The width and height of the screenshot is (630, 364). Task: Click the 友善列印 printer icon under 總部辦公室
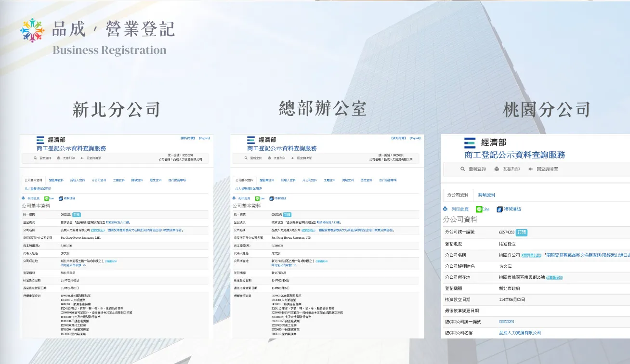pyautogui.click(x=269, y=158)
